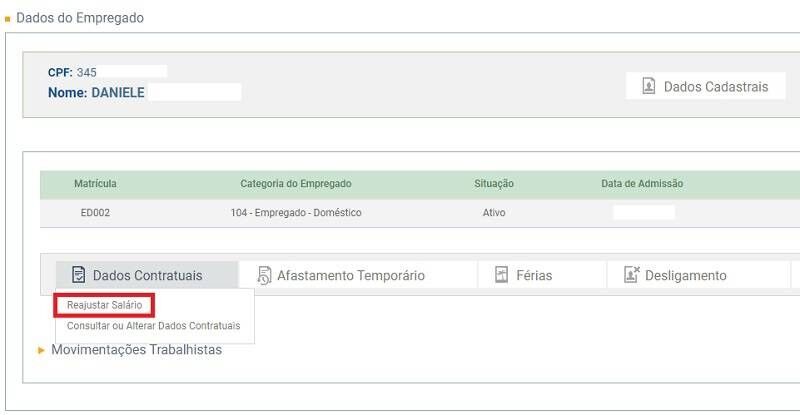Click the Movimentações Trabalhistas section title
Screen dimensions: 800x415
[x=136, y=350]
